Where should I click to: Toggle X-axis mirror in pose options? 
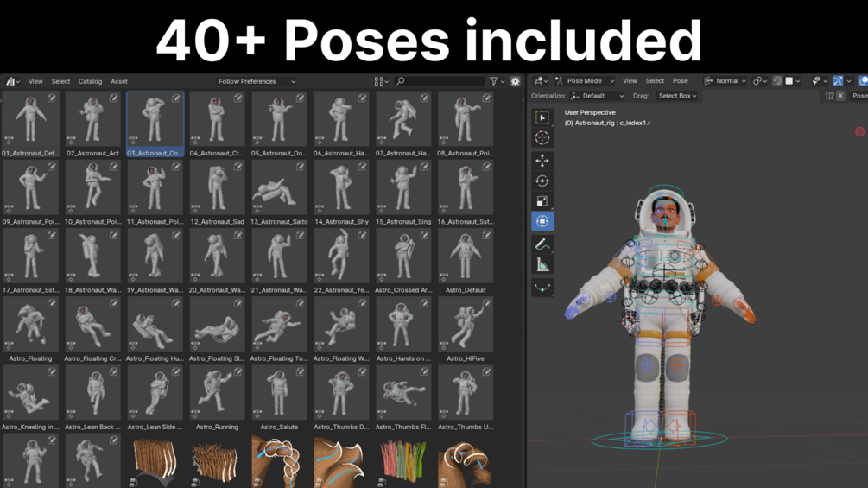click(840, 96)
